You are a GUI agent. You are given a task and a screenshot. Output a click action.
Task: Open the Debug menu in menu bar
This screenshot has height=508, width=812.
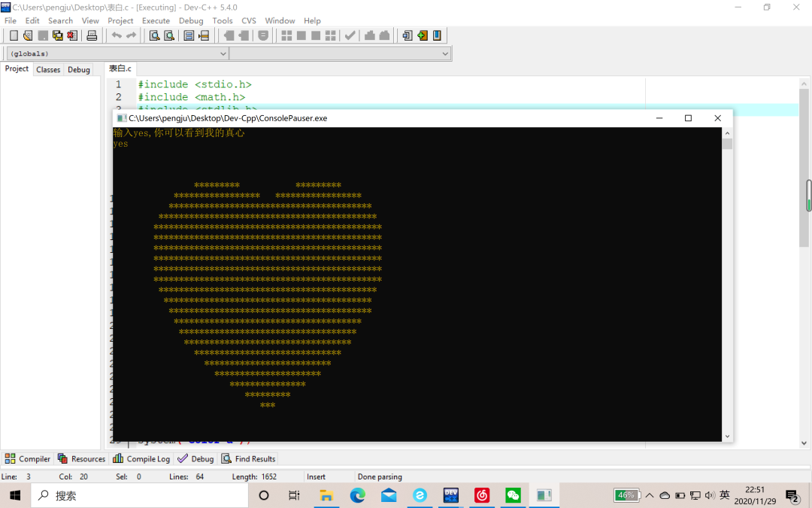tap(191, 21)
